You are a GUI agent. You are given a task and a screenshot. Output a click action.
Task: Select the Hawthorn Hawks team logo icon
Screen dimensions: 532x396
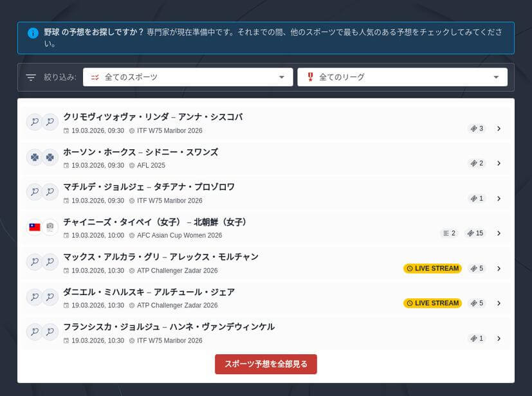[x=34, y=156]
